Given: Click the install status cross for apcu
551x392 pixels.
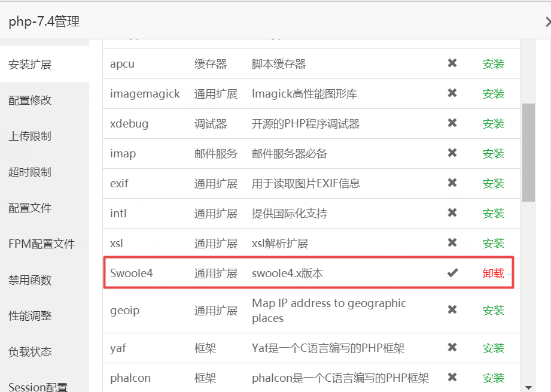Looking at the screenshot, I should coord(452,63).
